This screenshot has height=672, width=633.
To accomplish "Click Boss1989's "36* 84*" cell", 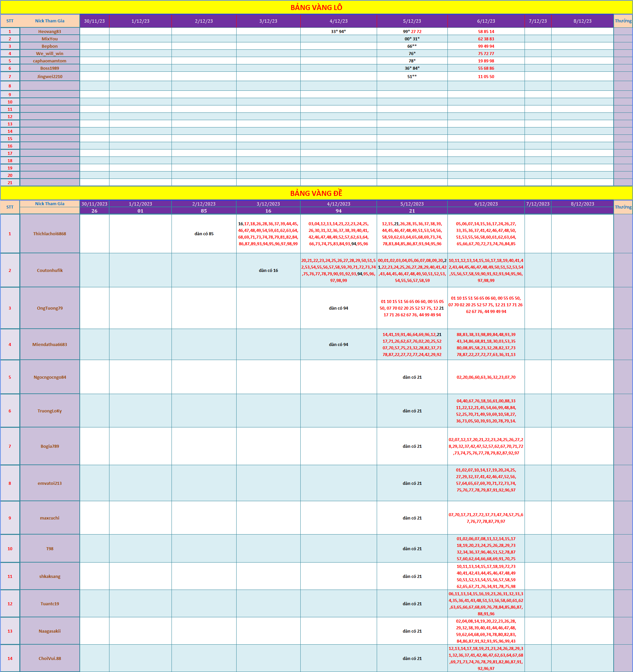I will coord(412,68).
